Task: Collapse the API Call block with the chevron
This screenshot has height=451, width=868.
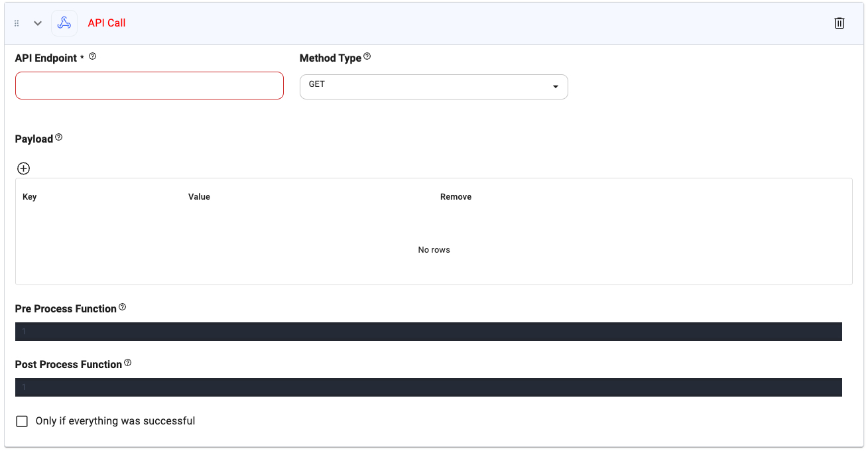Action: coord(38,23)
